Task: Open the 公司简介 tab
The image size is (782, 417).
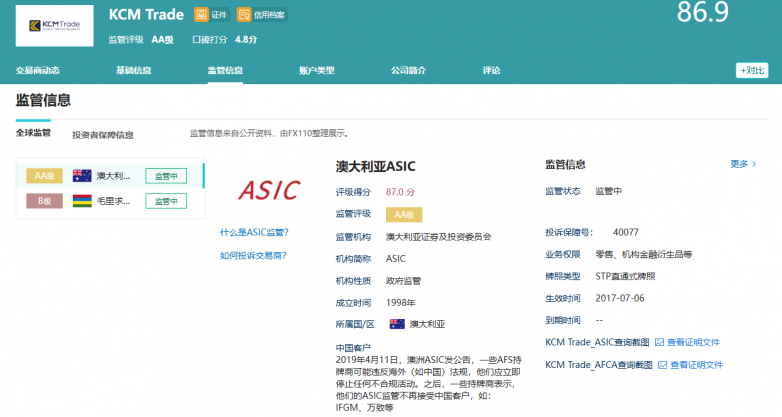Action: click(x=408, y=70)
